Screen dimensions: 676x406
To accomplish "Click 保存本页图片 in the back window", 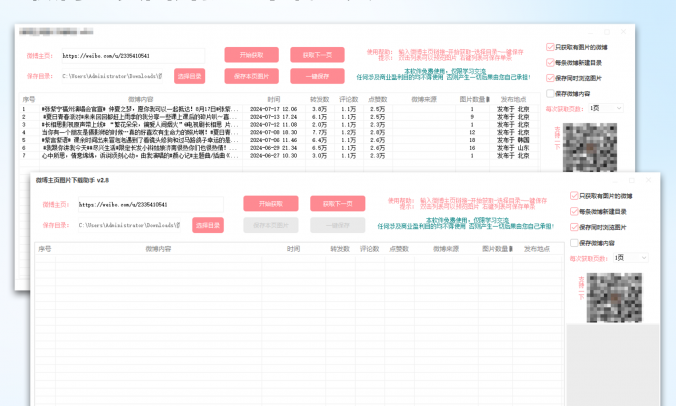I will [x=250, y=75].
